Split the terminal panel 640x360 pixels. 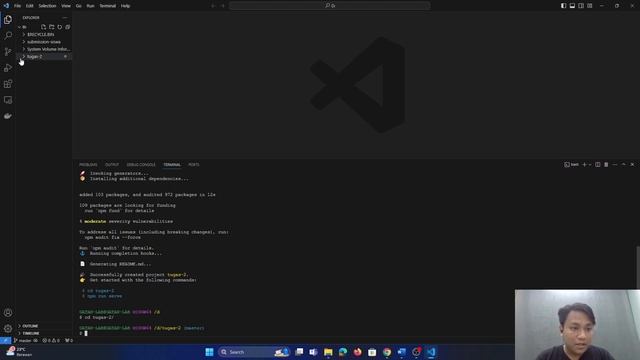(598, 164)
